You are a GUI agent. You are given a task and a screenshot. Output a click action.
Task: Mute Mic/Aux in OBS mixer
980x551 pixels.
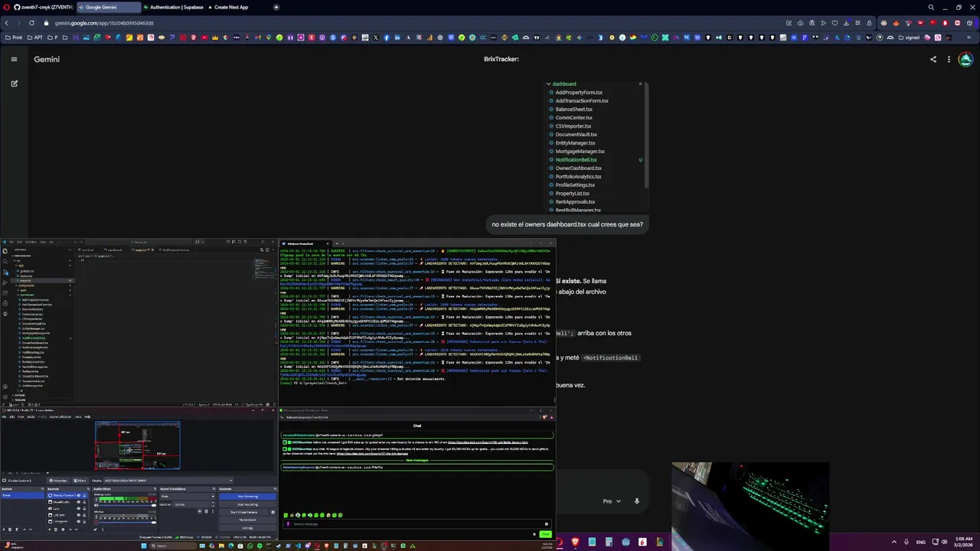tap(96, 523)
